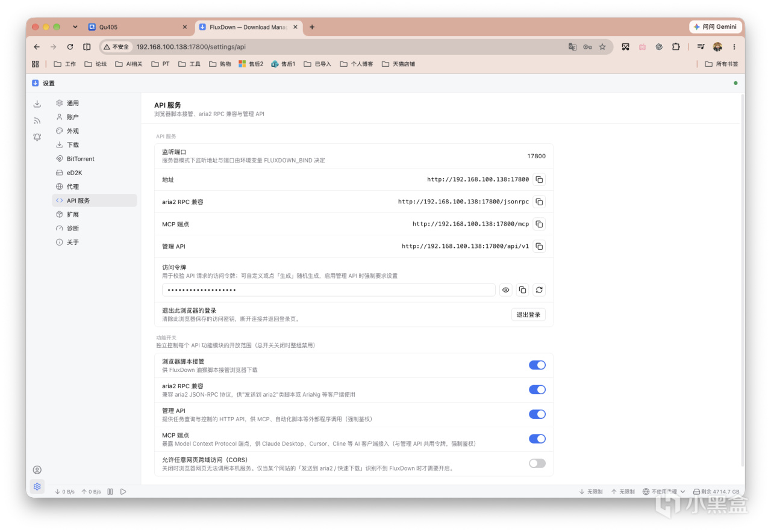Click the 问问 Gemini button

point(716,27)
